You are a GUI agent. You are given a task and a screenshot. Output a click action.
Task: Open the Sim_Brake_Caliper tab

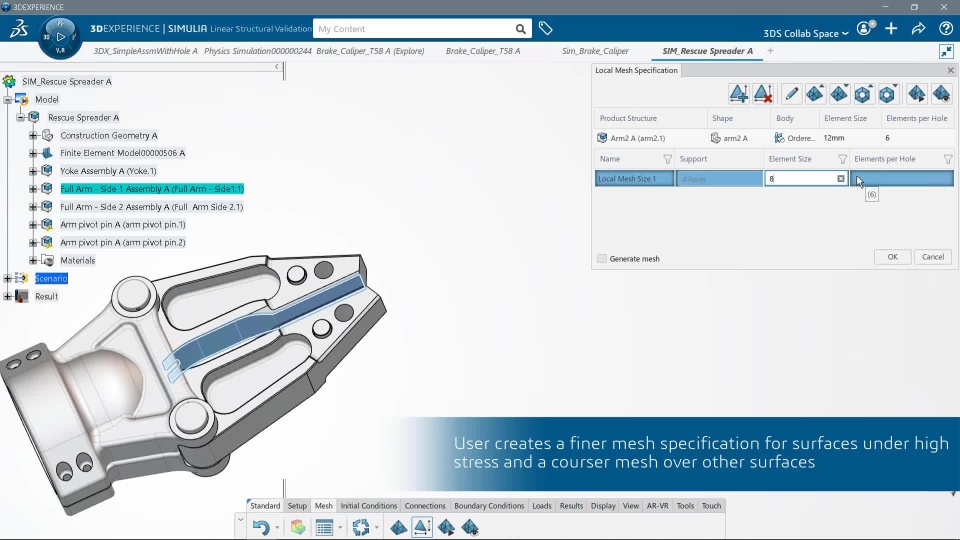click(x=595, y=51)
